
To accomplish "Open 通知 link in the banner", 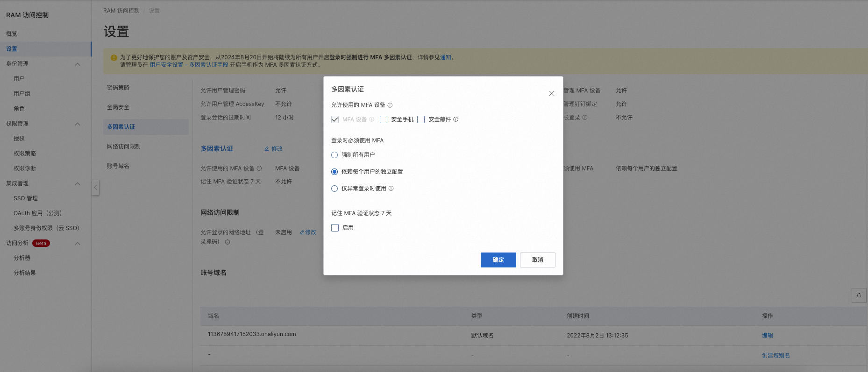I will pos(446,57).
